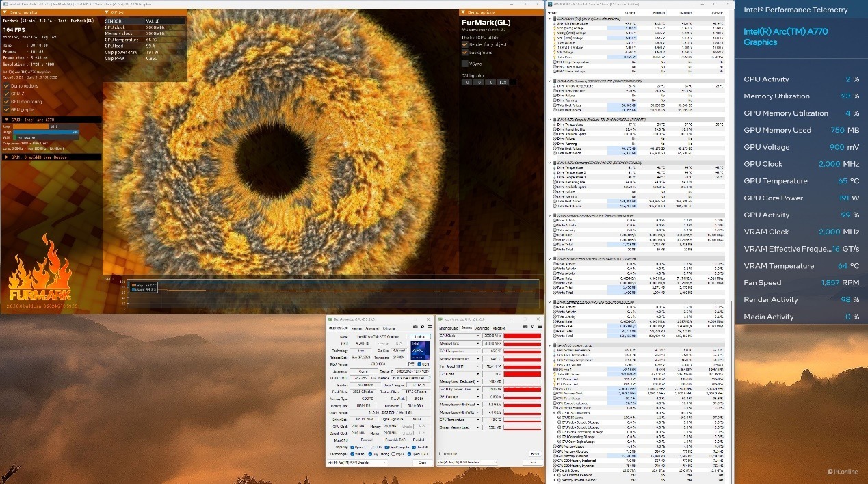
Task: Toggle the Render furry object checkbox
Action: (x=464, y=44)
